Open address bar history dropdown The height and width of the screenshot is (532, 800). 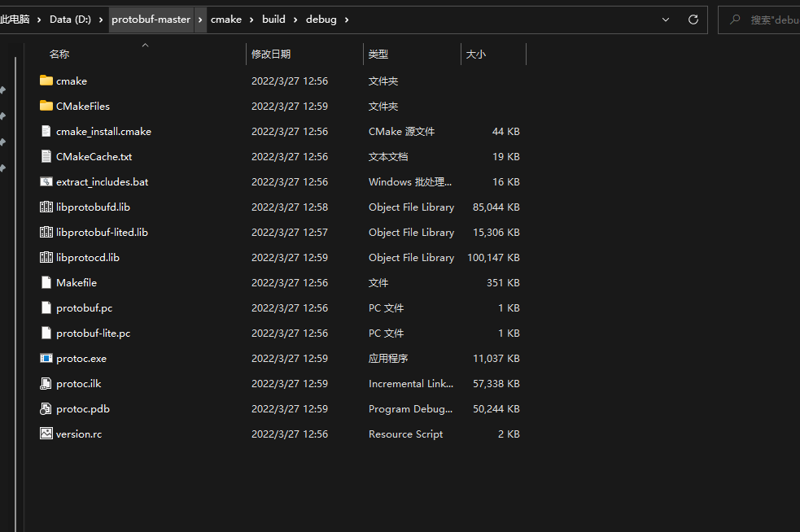click(x=665, y=20)
